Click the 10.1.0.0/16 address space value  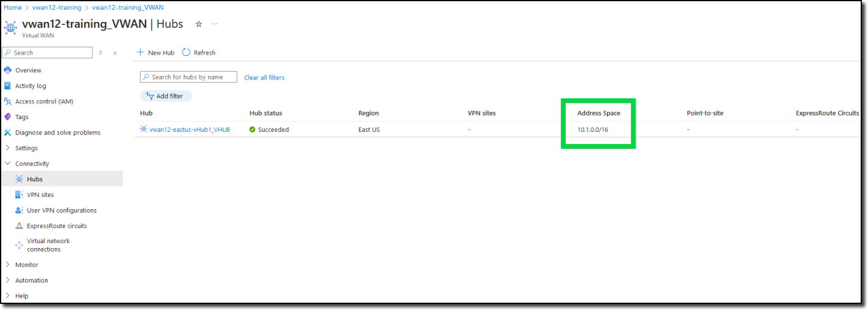click(x=593, y=129)
